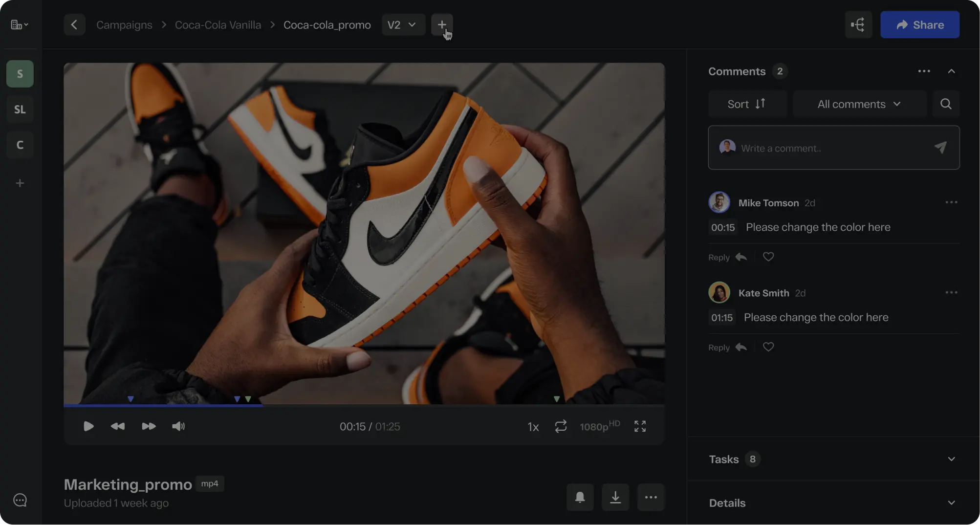Viewport: 980px width, 525px height.
Task: Download the Marketing_promo file
Action: (x=615, y=497)
